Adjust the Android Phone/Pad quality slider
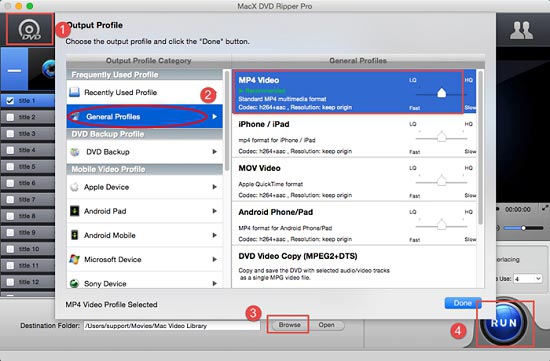Screen dimensions: 550x361 [441, 225]
